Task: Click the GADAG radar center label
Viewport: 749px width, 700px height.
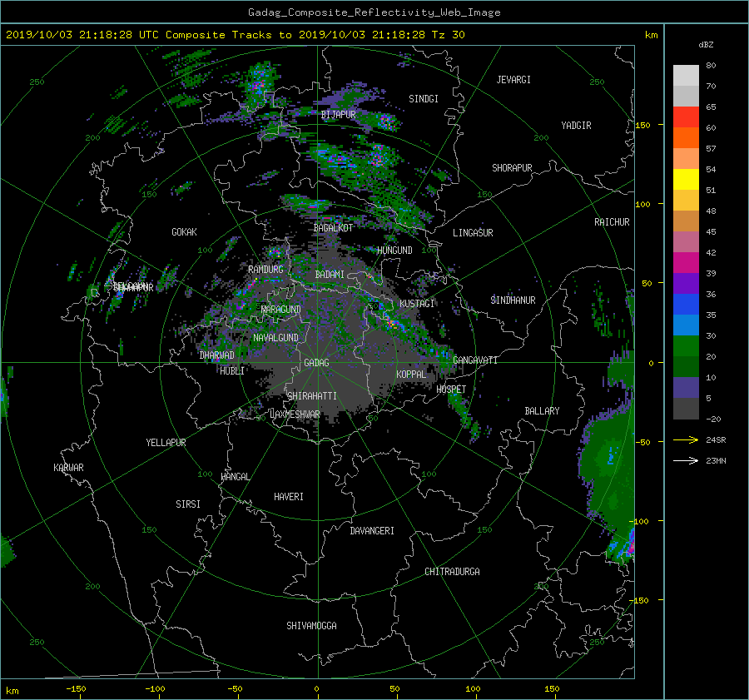Action: click(x=316, y=363)
